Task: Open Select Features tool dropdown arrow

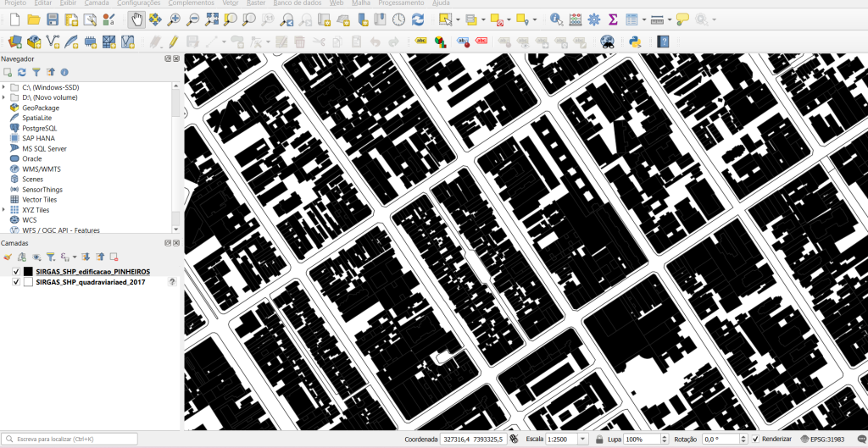Action: pos(459,20)
